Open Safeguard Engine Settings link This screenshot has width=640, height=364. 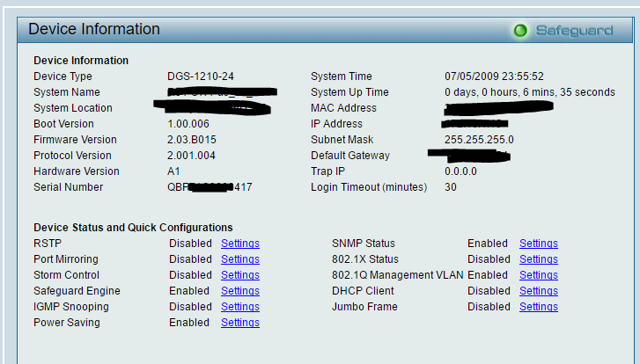239,291
